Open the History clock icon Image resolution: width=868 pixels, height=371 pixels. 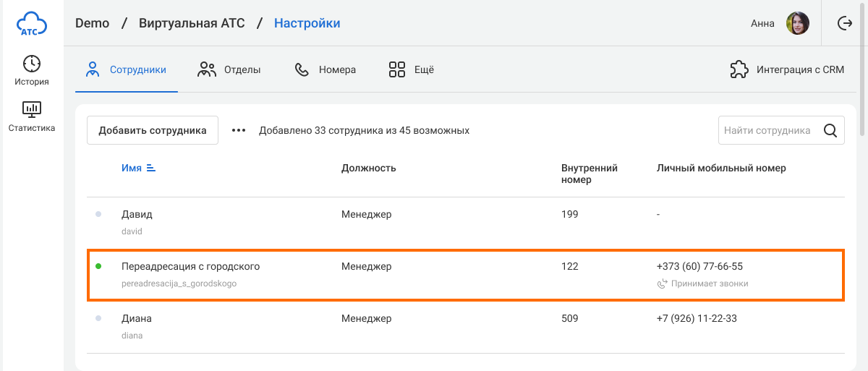point(32,64)
